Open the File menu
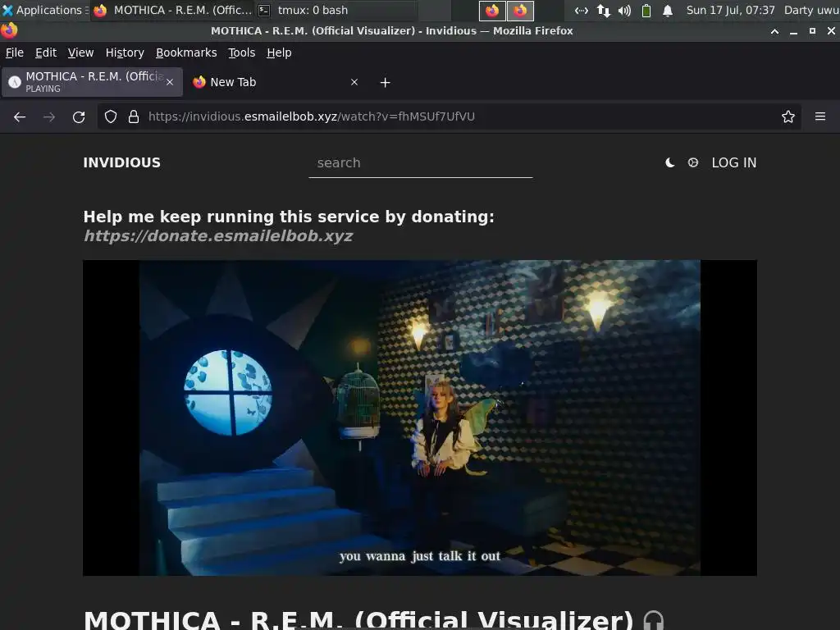840x630 pixels. (15, 52)
